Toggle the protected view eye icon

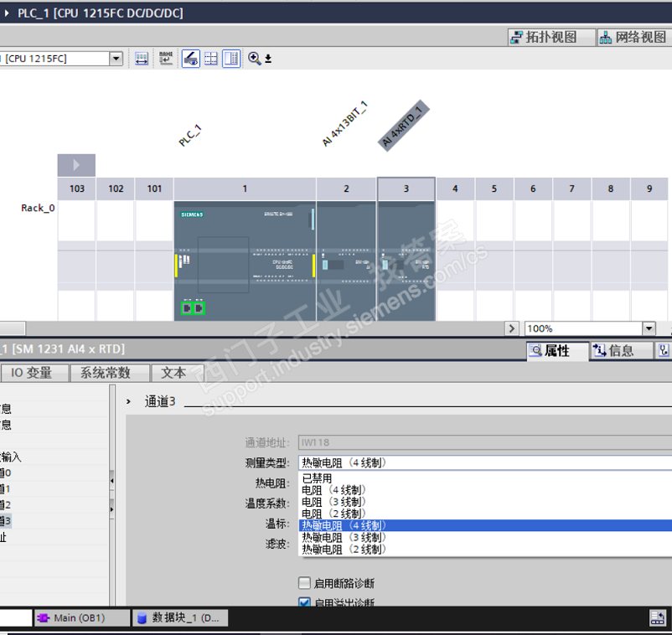(x=191, y=59)
